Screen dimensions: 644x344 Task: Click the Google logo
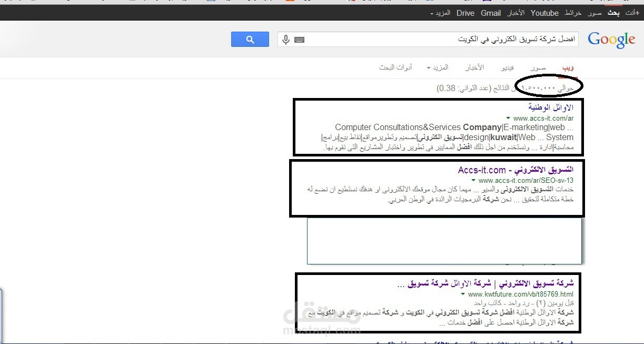(611, 40)
